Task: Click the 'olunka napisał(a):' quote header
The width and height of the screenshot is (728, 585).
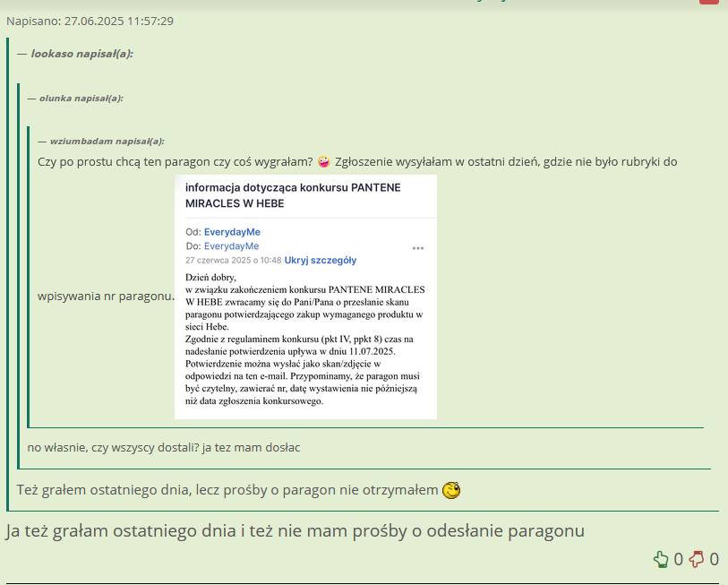Action: pyautogui.click(x=81, y=98)
